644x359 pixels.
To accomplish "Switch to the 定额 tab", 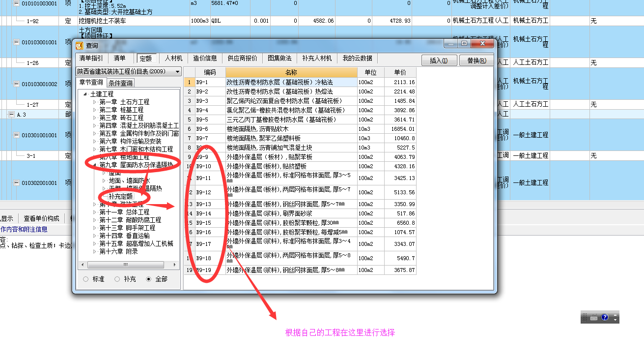I will point(146,59).
